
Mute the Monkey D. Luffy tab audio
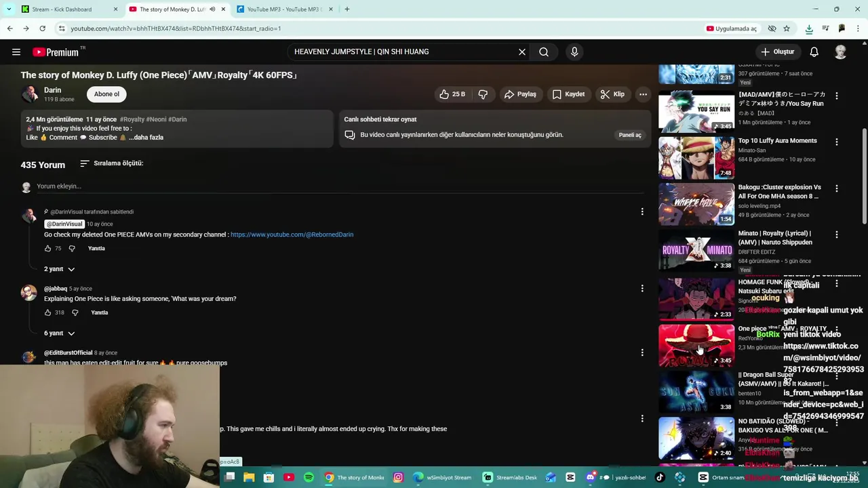point(212,9)
